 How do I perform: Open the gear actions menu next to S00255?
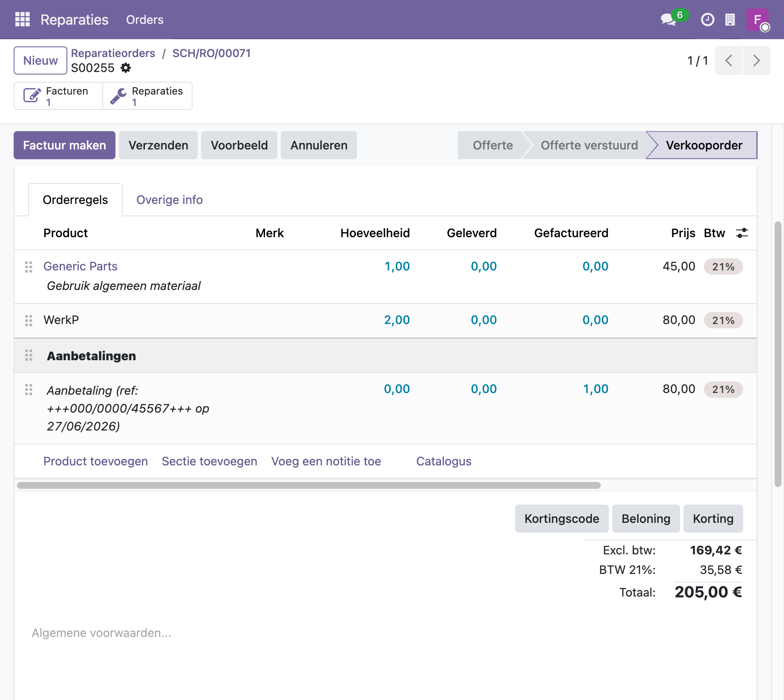tap(126, 68)
